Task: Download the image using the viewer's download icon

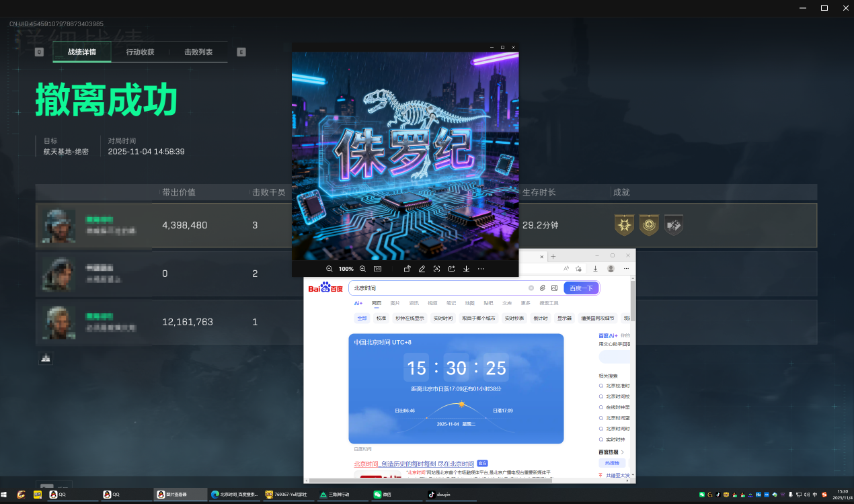Action: [x=466, y=269]
